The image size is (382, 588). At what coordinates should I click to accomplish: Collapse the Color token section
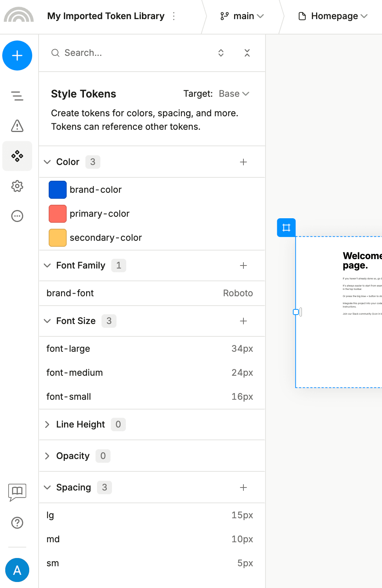47,162
